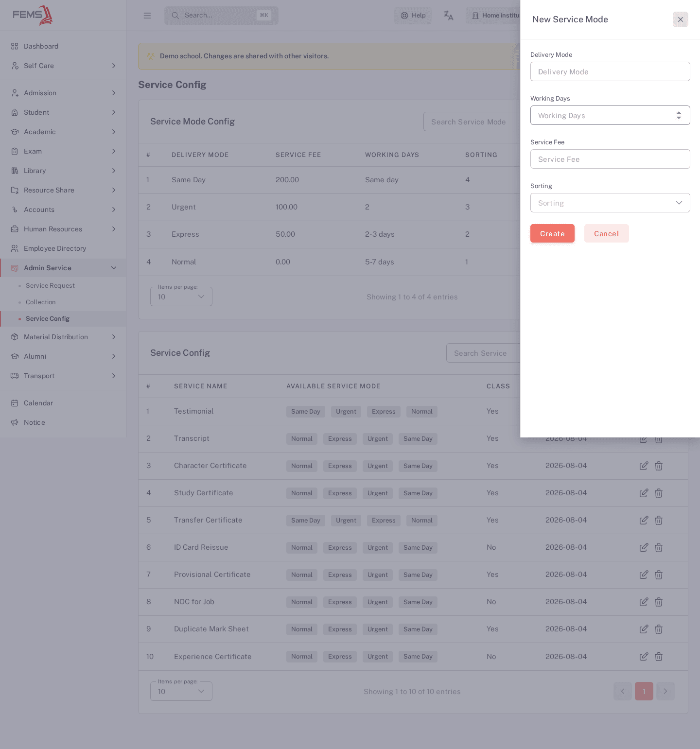Edit the ID Card Reissue service

tap(644, 547)
